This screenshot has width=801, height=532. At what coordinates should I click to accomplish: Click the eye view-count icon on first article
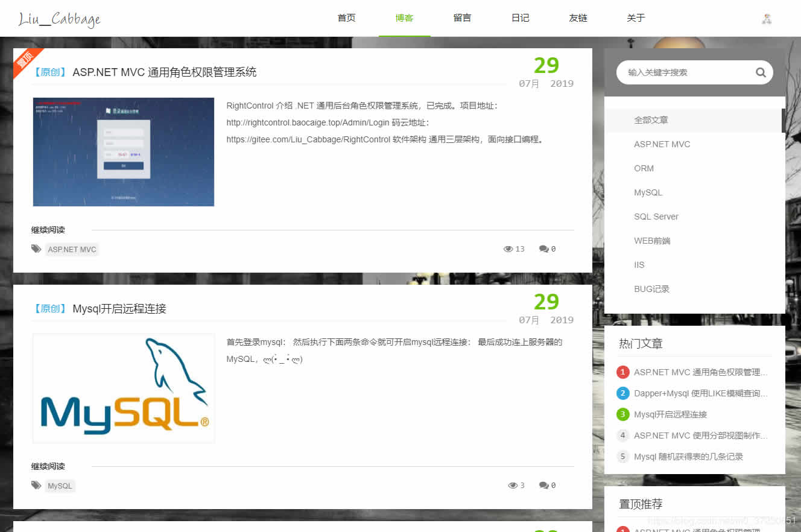pos(508,249)
